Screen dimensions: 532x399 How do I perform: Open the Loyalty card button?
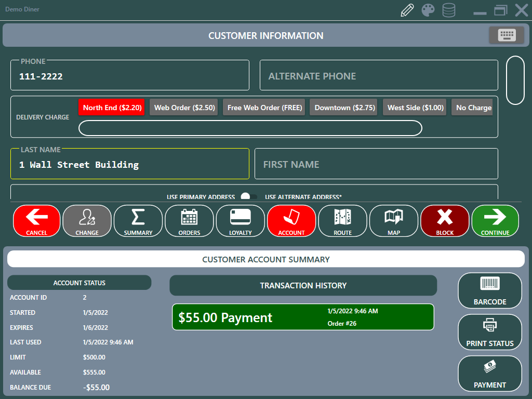[240, 221]
